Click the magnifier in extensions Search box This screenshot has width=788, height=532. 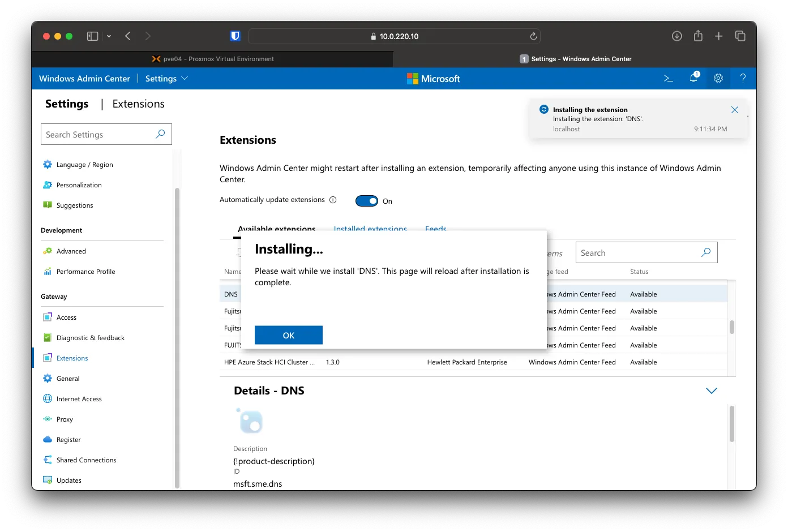click(x=706, y=252)
